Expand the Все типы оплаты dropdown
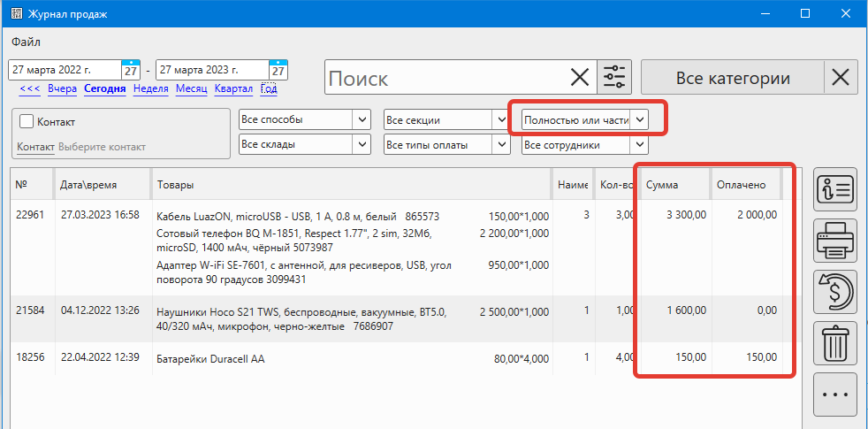868x429 pixels. click(451, 144)
